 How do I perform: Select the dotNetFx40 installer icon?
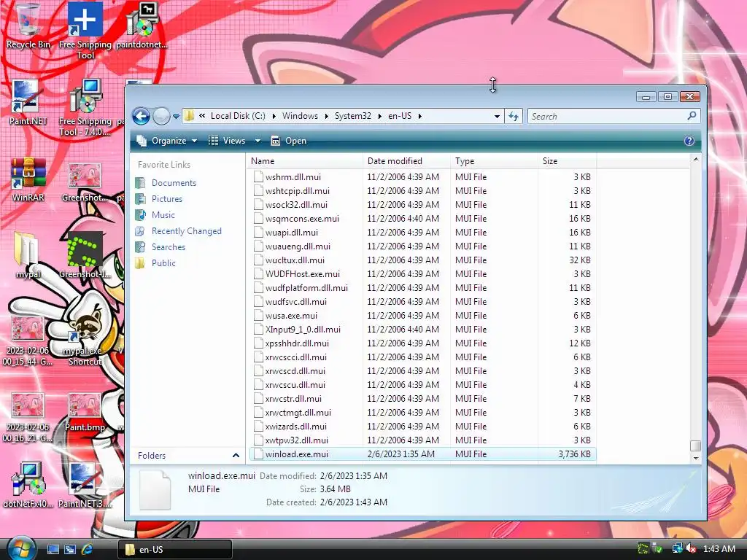click(x=28, y=484)
